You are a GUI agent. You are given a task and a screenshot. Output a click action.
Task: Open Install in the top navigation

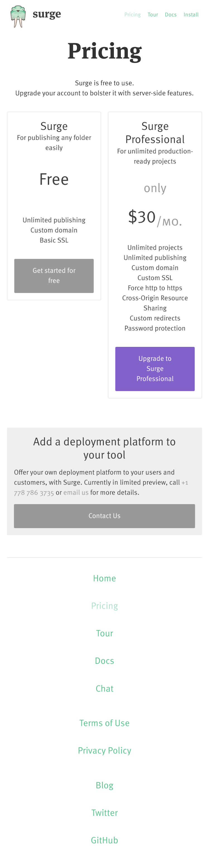(x=191, y=14)
